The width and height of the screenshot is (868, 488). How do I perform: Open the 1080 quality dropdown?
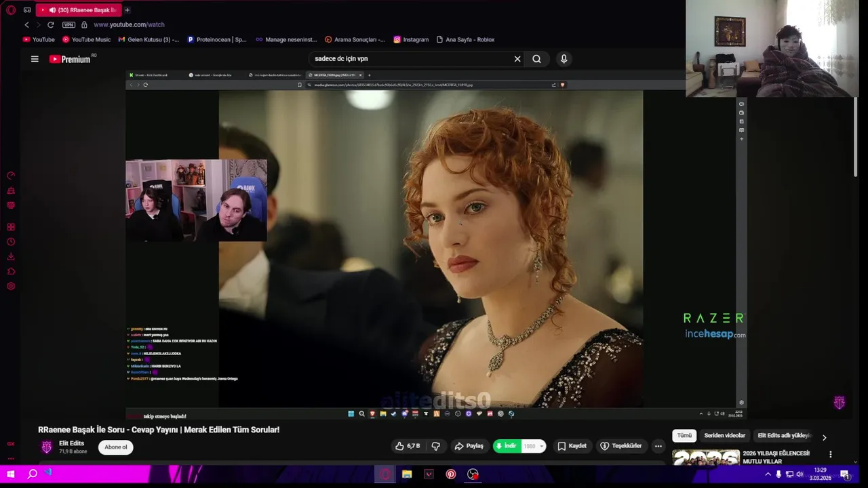pos(534,446)
